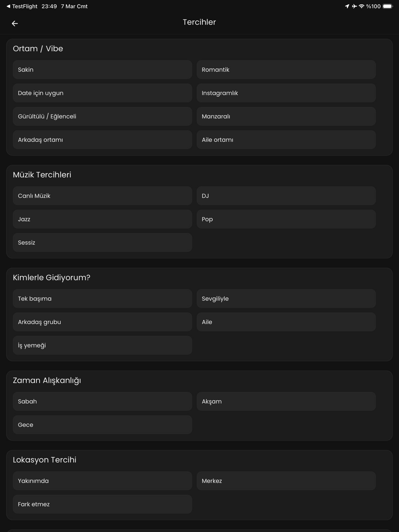Select Tek başıma companion option
This screenshot has width=399, height=532.
click(102, 299)
